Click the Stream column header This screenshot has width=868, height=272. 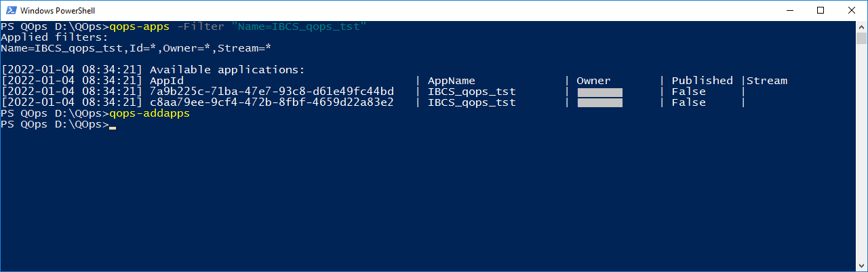point(767,81)
